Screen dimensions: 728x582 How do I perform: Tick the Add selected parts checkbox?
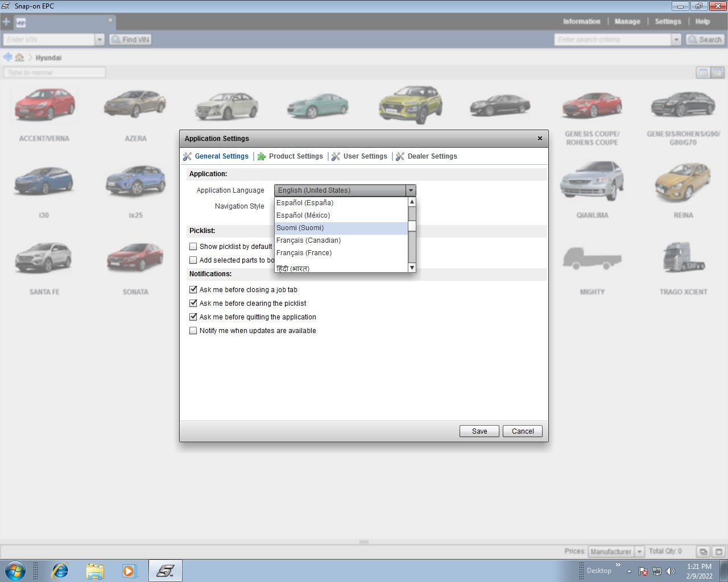(193, 260)
